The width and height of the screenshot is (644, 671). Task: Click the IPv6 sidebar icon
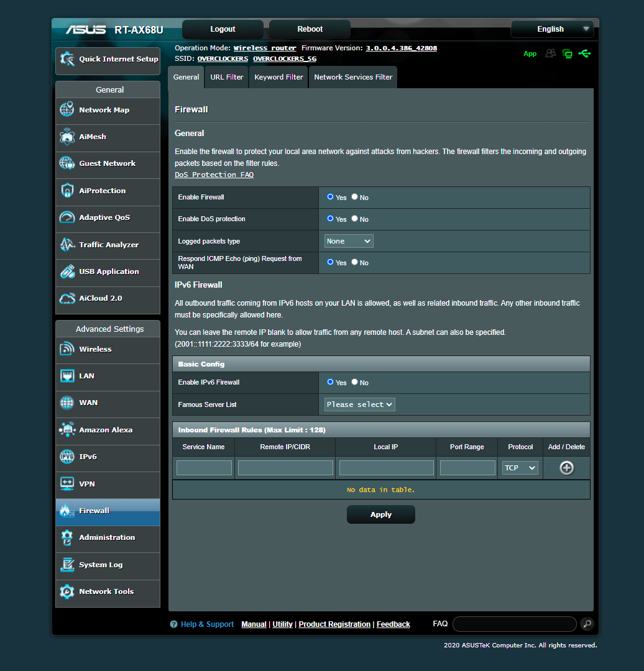tap(67, 457)
